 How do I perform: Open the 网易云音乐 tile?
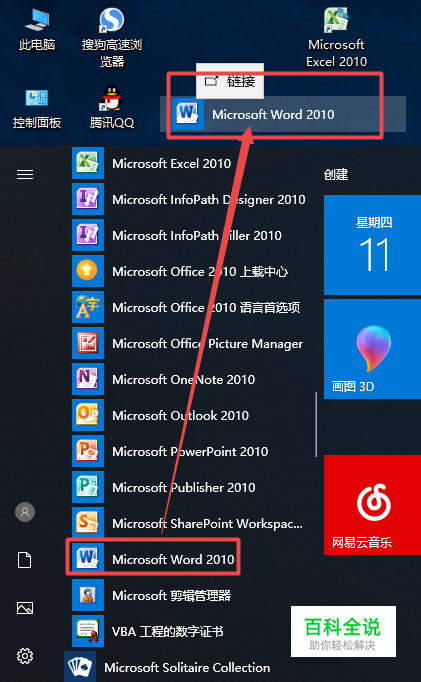pos(372,505)
